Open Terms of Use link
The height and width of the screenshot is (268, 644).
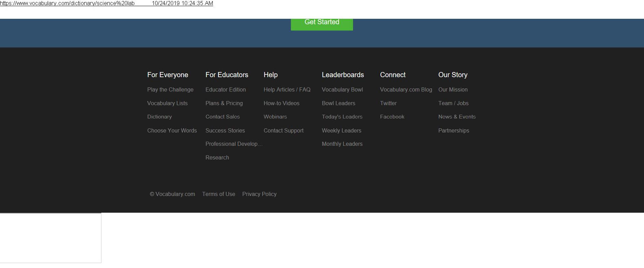(x=219, y=194)
